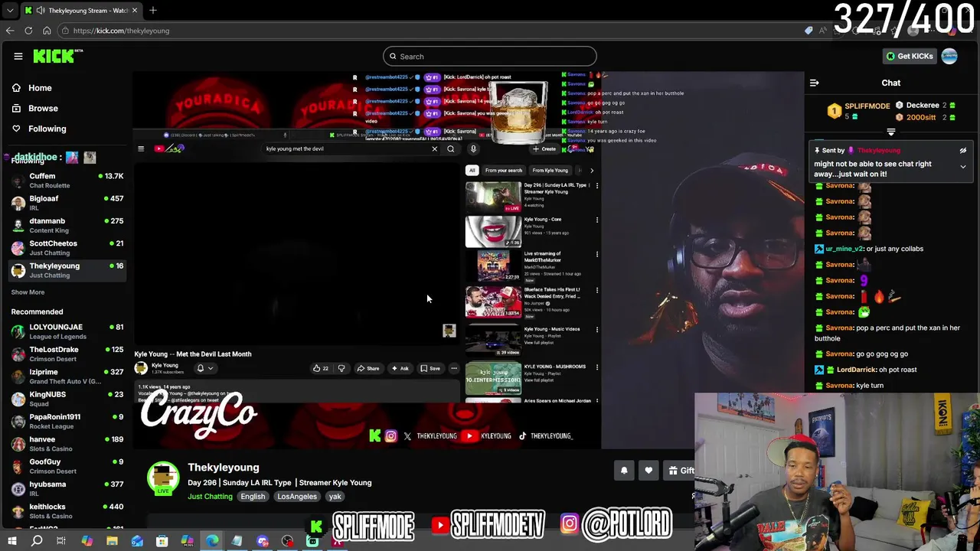Open Windows taskbar search

pos(37,541)
